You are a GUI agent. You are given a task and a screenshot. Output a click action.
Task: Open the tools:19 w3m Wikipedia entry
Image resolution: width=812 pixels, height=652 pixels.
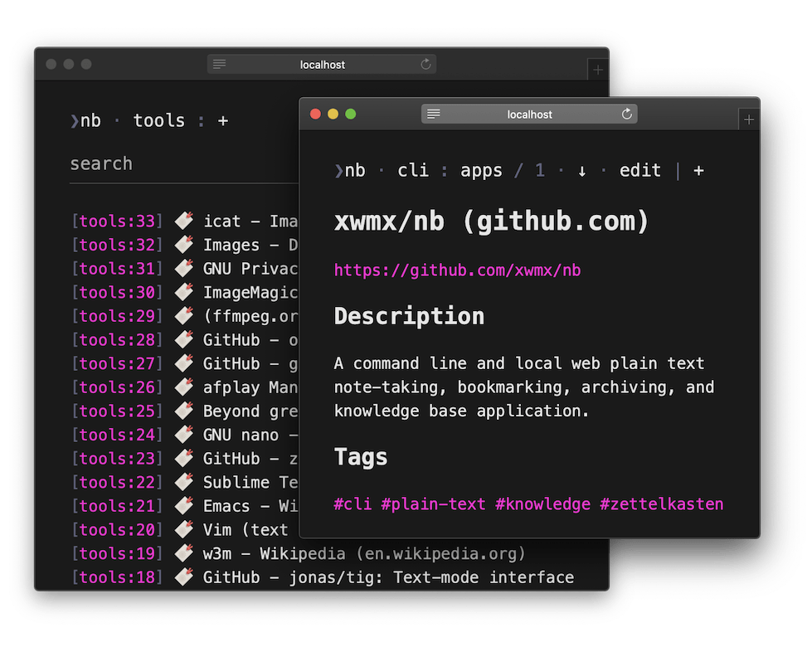point(364,553)
